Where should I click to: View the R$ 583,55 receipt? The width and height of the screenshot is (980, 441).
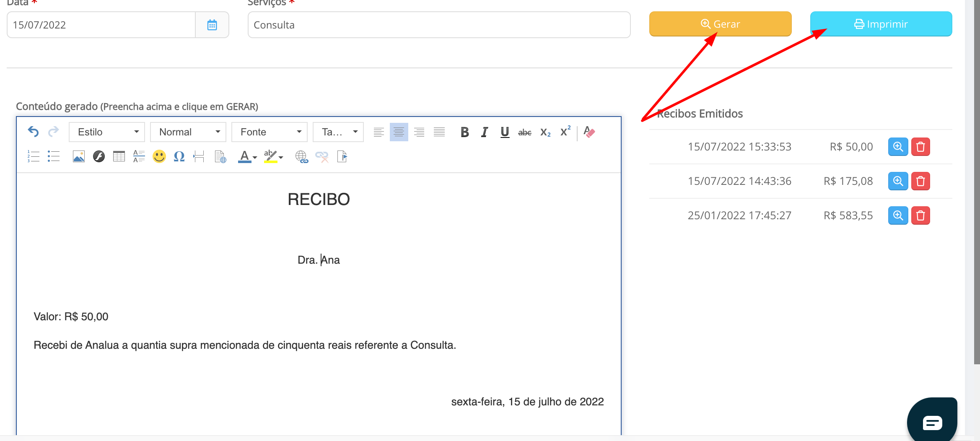898,215
